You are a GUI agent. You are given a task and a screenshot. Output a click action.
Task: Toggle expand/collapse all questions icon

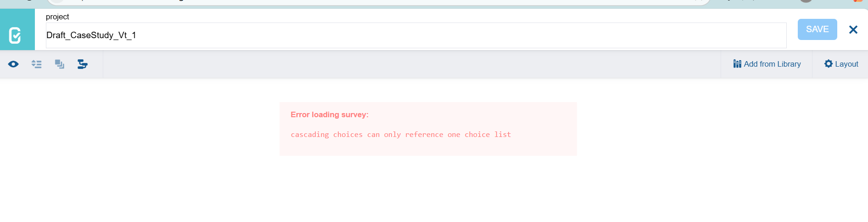click(x=36, y=64)
